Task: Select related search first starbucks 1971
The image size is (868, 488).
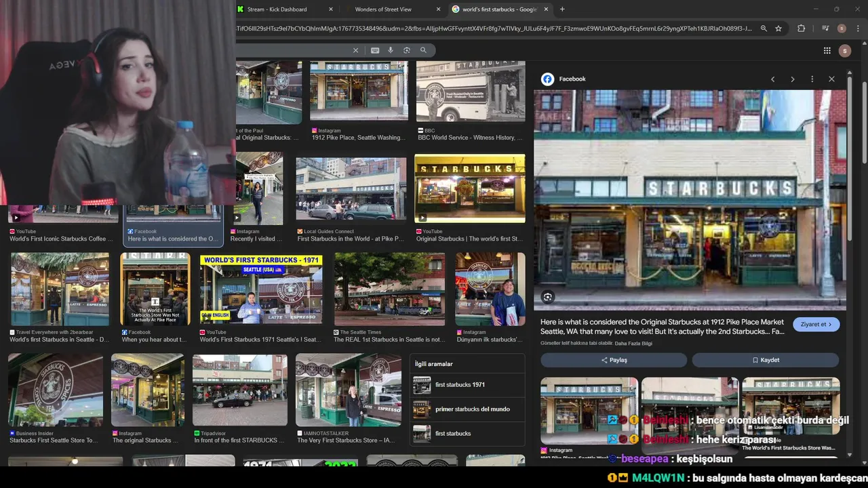Action: [467, 385]
